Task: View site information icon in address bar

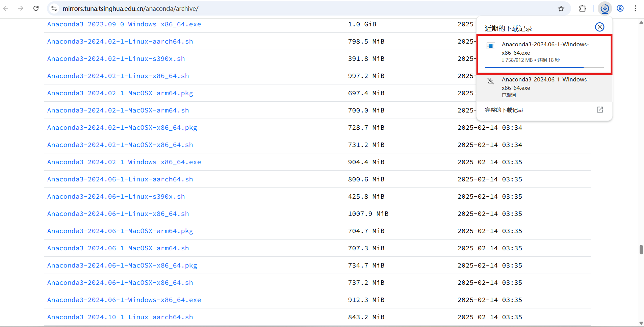Action: 54,8
